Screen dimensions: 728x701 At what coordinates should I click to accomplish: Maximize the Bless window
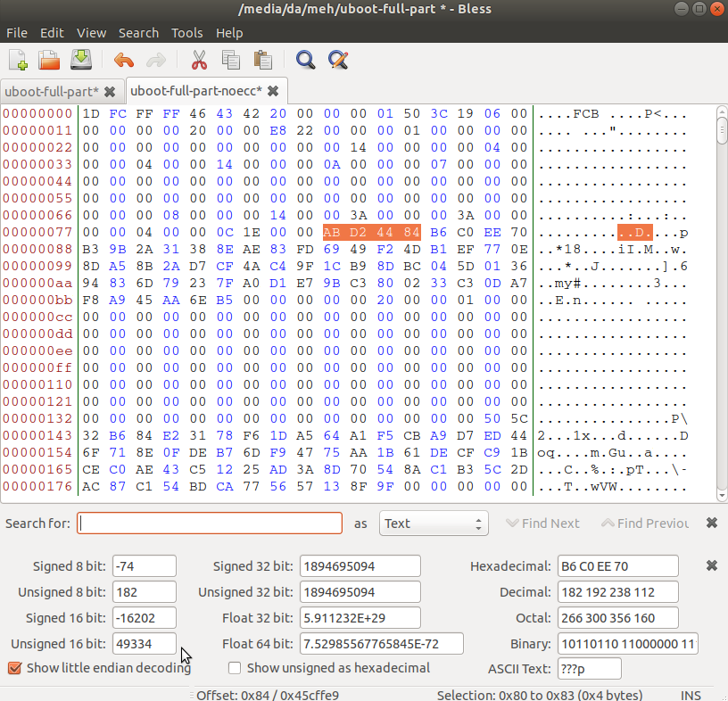[x=699, y=9]
